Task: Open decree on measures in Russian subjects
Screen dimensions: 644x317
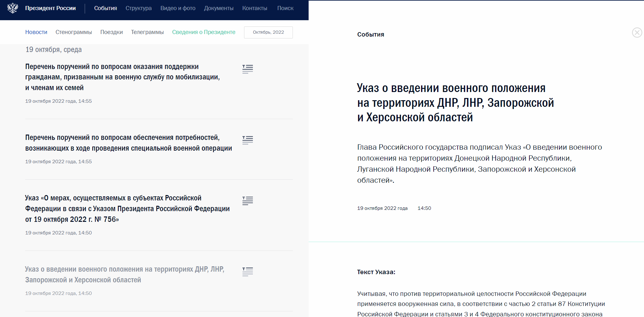Action: pyautogui.click(x=127, y=209)
